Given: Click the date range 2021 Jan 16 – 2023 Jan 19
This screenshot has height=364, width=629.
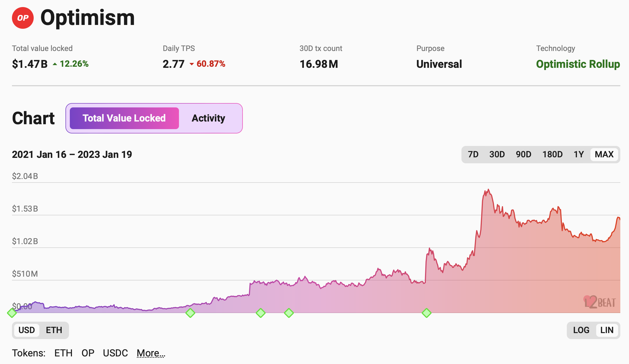Looking at the screenshot, I should (72, 155).
